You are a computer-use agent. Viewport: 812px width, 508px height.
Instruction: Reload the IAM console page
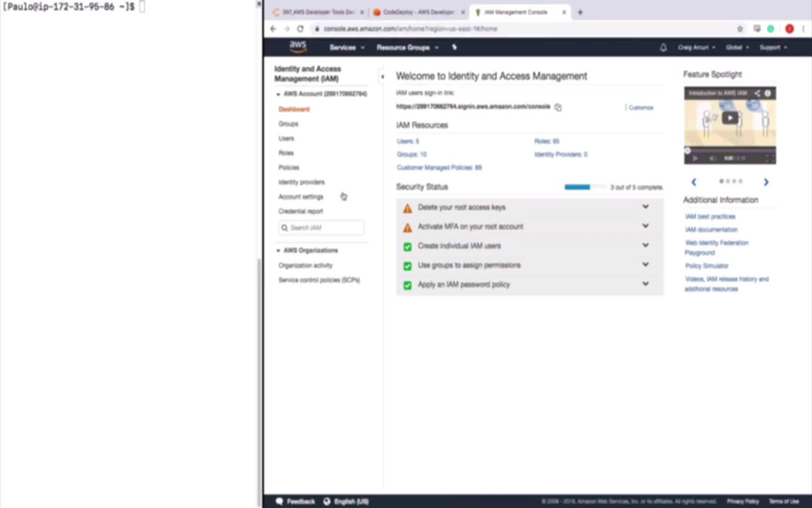point(300,29)
